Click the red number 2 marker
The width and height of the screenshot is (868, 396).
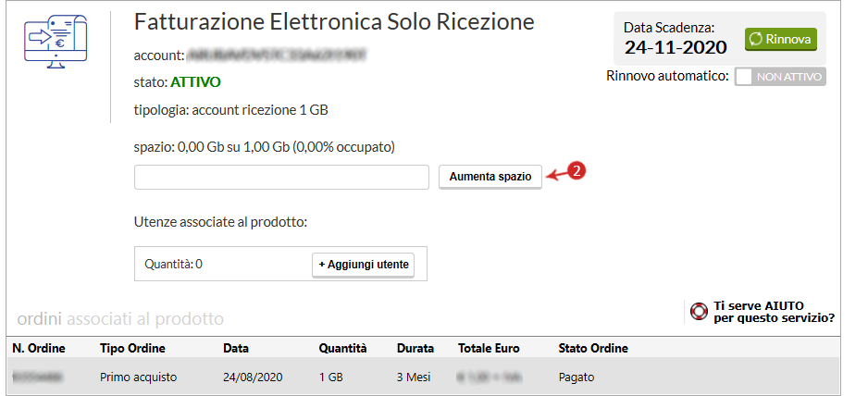(x=577, y=171)
